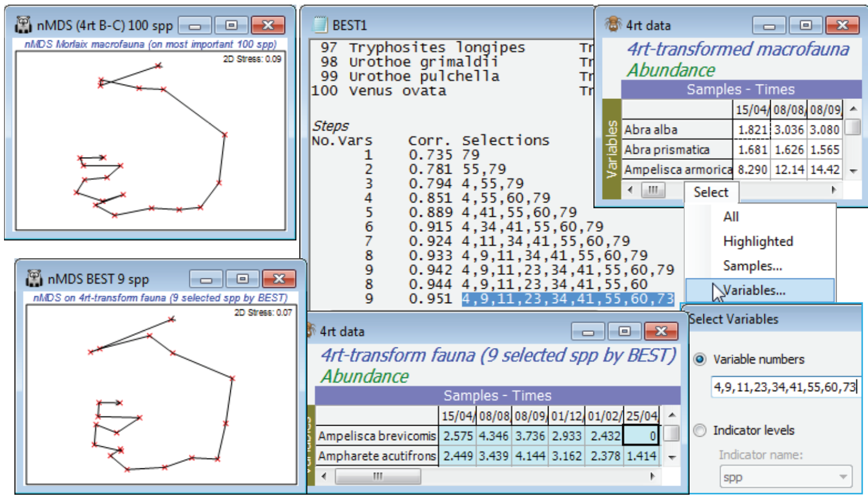Viewport: 868px width, 497px height.
Task: Click the 100 Venus ovata line in BEST1
Action: [379, 91]
